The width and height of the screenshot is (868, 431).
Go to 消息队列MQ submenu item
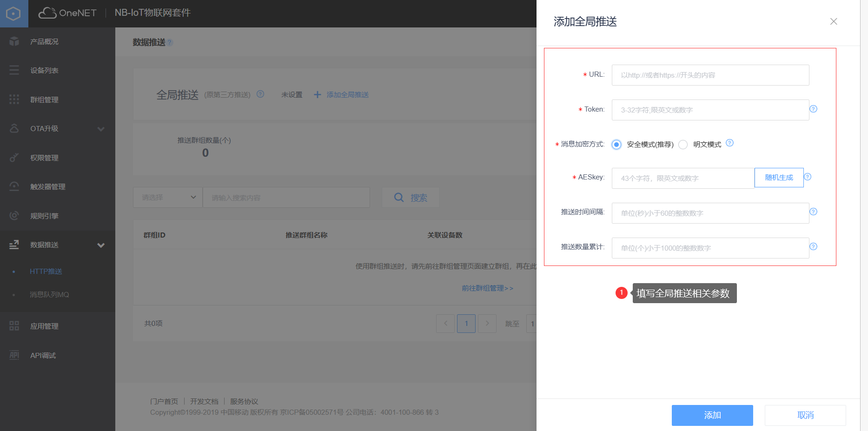pos(49,295)
